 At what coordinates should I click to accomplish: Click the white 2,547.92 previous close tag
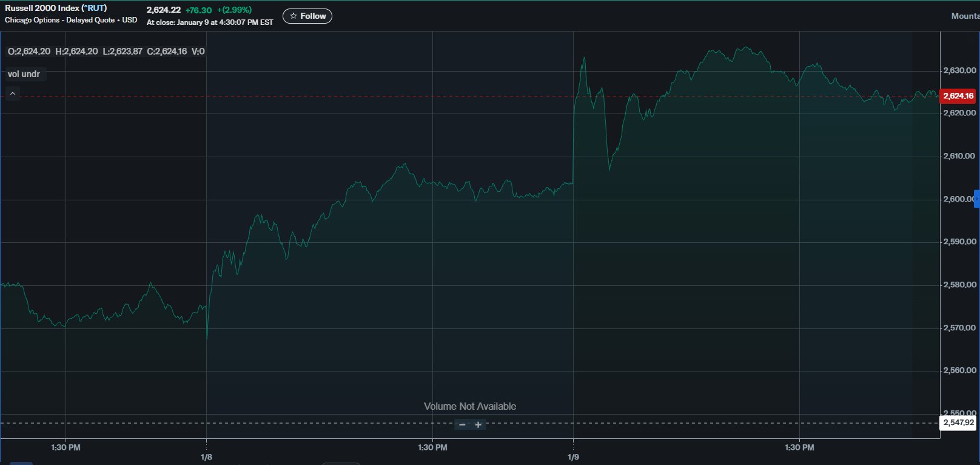(958, 423)
